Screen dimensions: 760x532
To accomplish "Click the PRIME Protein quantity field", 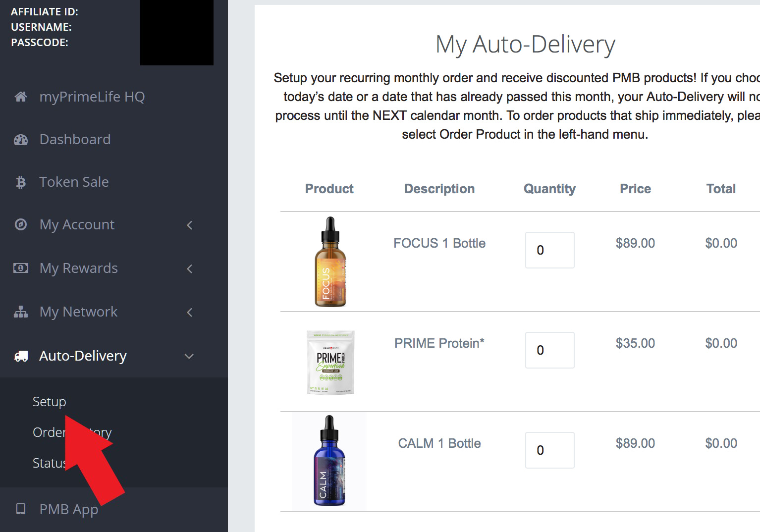I will click(x=550, y=350).
